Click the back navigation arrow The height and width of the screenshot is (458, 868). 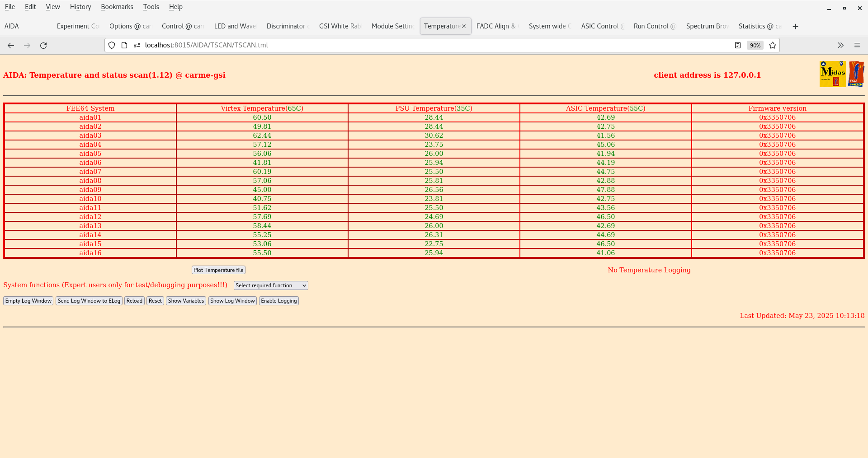10,45
